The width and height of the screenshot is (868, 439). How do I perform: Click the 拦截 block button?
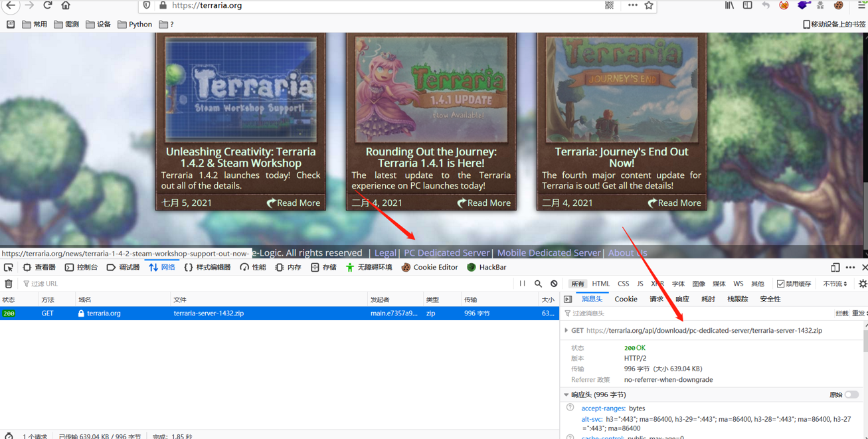(x=841, y=313)
